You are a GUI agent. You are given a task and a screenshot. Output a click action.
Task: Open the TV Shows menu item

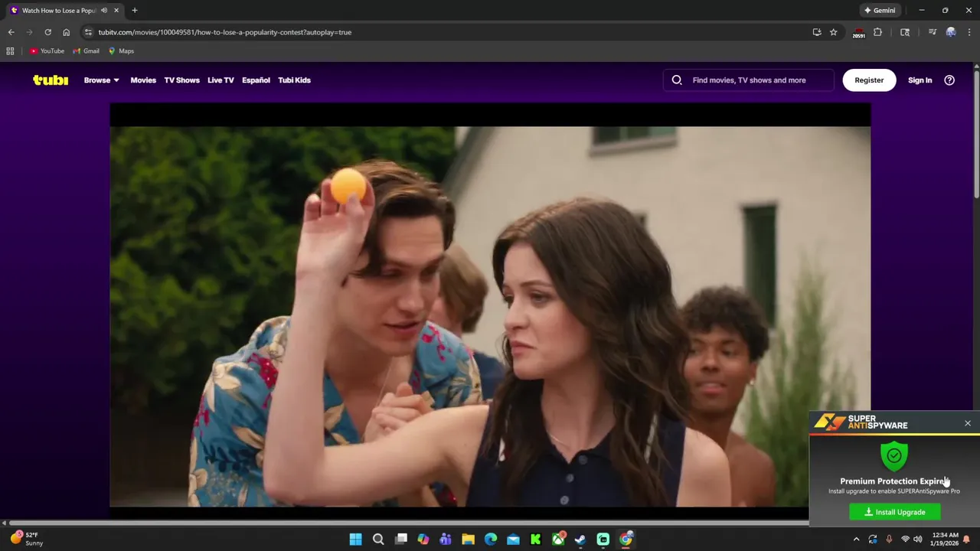(181, 80)
